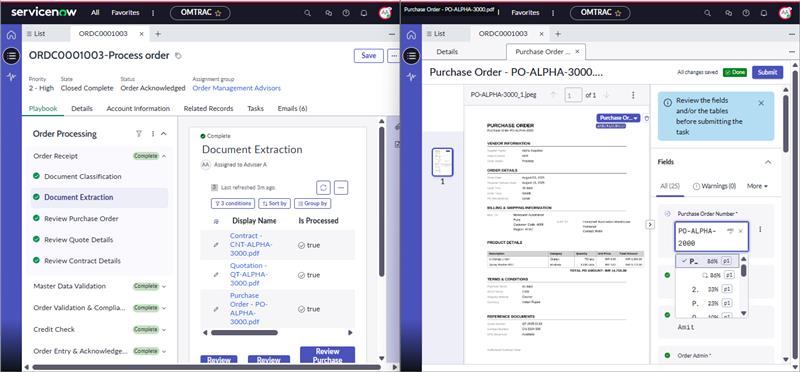
Task: Expand the Order Entry & Acknowledge... stage
Action: coord(164,351)
